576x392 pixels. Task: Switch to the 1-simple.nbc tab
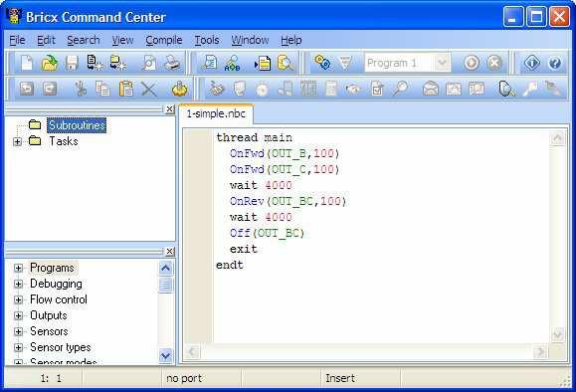pyautogui.click(x=216, y=113)
